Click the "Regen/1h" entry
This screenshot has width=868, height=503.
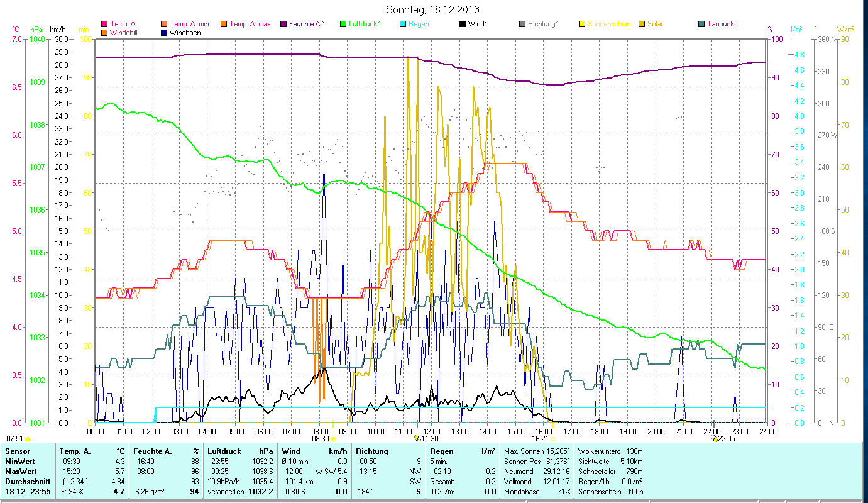pos(610,482)
